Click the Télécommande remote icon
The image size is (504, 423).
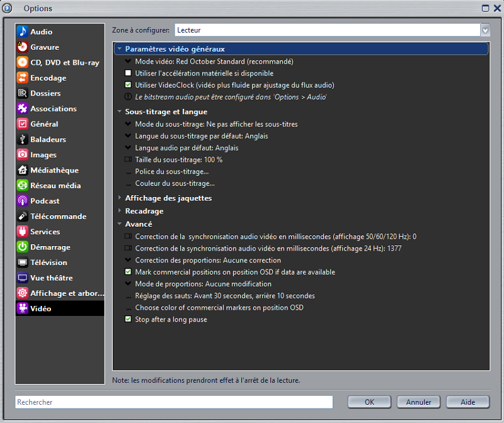[23, 216]
